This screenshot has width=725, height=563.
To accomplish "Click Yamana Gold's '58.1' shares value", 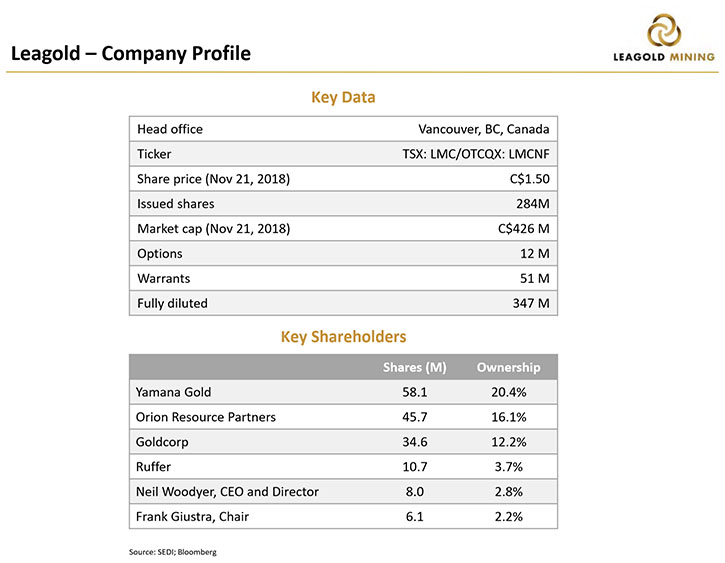I will point(415,392).
